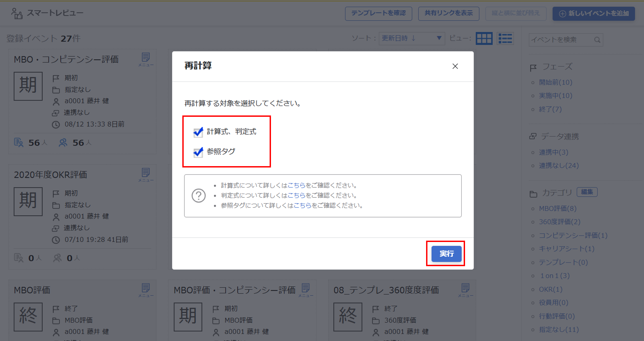This screenshot has width=644, height=341.
Task: Filter by category 360度評価(2)
Action: [x=560, y=222]
